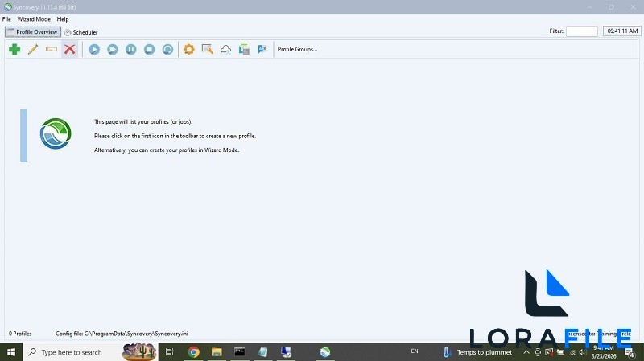Image resolution: width=644 pixels, height=361 pixels.
Task: Close the Syncovery window
Action: pos(633,7)
